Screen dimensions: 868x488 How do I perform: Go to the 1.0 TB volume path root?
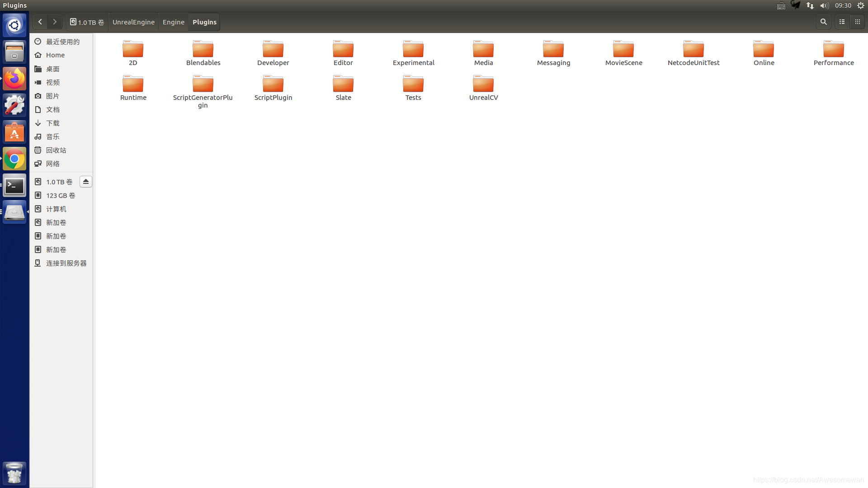(87, 22)
